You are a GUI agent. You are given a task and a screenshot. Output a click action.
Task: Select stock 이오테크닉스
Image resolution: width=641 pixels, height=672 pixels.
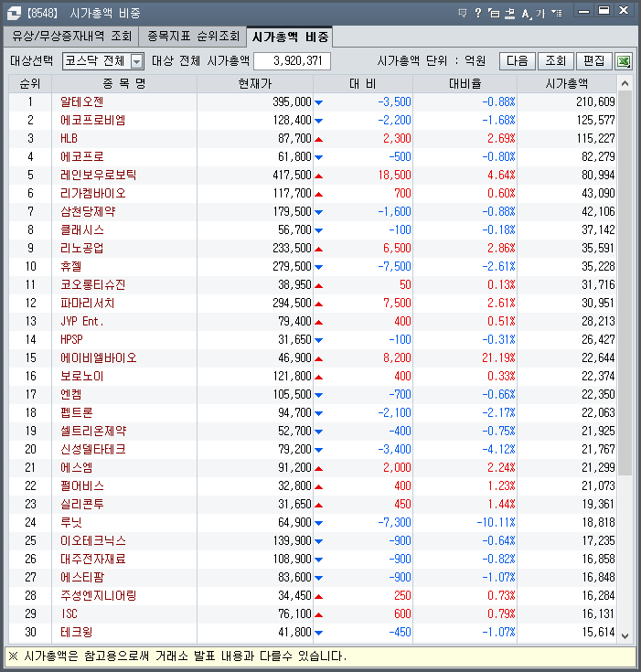[x=93, y=541]
